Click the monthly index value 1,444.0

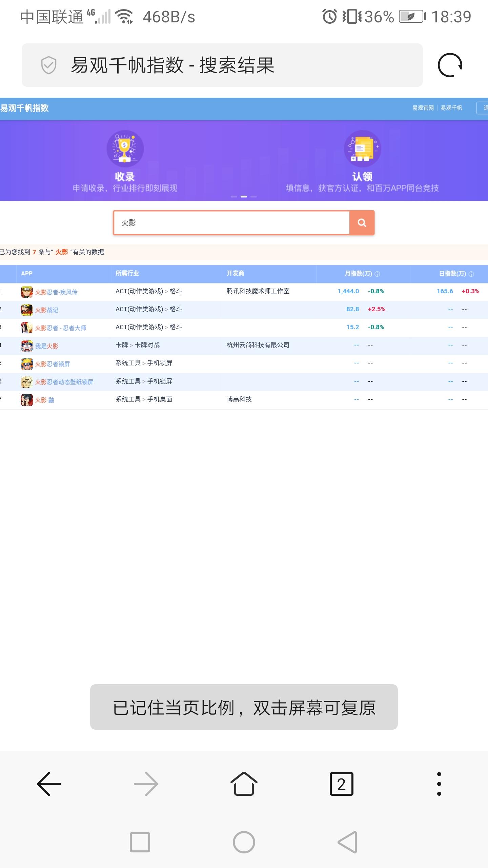pyautogui.click(x=348, y=291)
